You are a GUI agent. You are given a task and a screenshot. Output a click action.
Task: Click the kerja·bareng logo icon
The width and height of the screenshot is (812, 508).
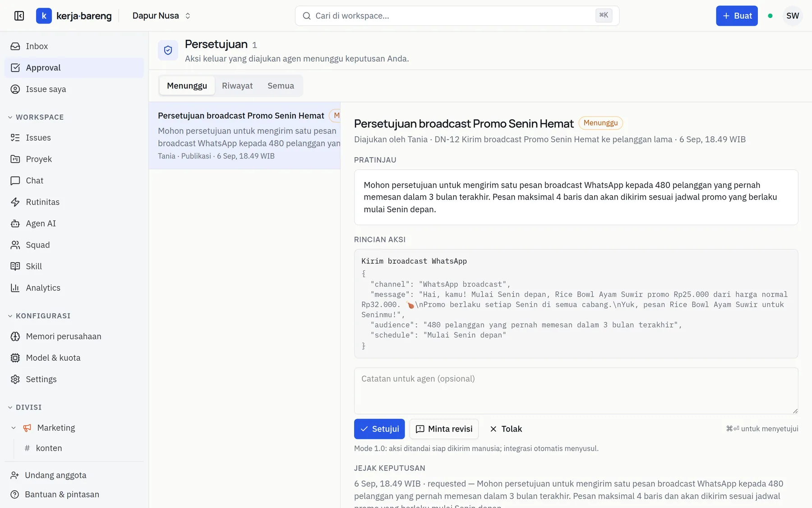[44, 16]
